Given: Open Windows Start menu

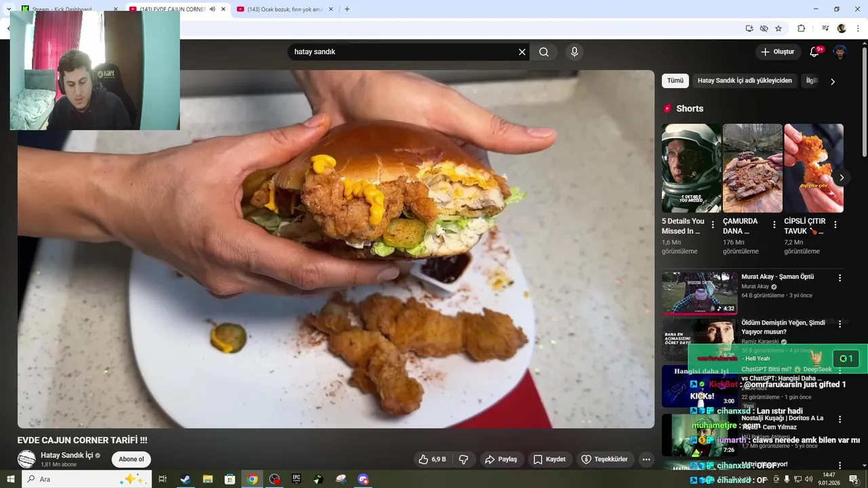Looking at the screenshot, I should (x=11, y=479).
